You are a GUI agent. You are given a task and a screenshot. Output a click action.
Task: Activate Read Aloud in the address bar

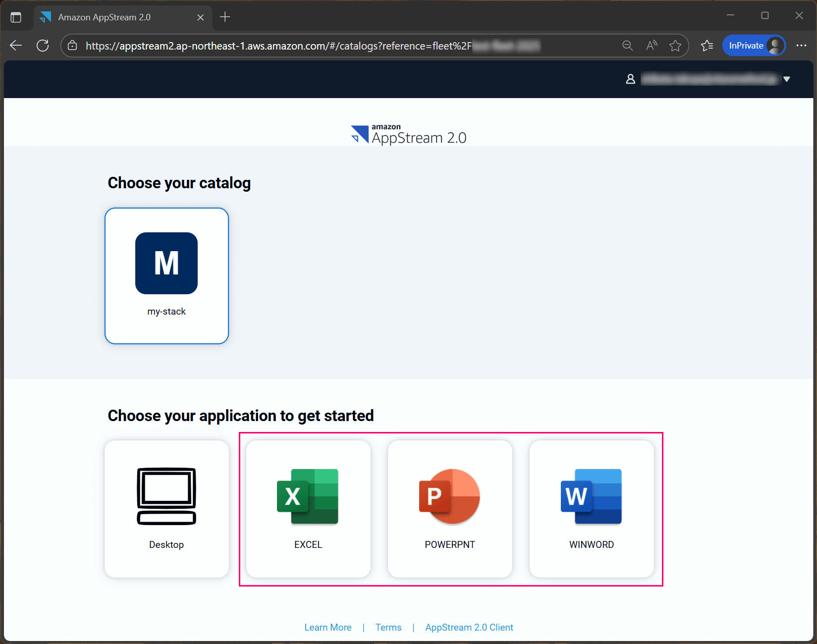click(651, 46)
